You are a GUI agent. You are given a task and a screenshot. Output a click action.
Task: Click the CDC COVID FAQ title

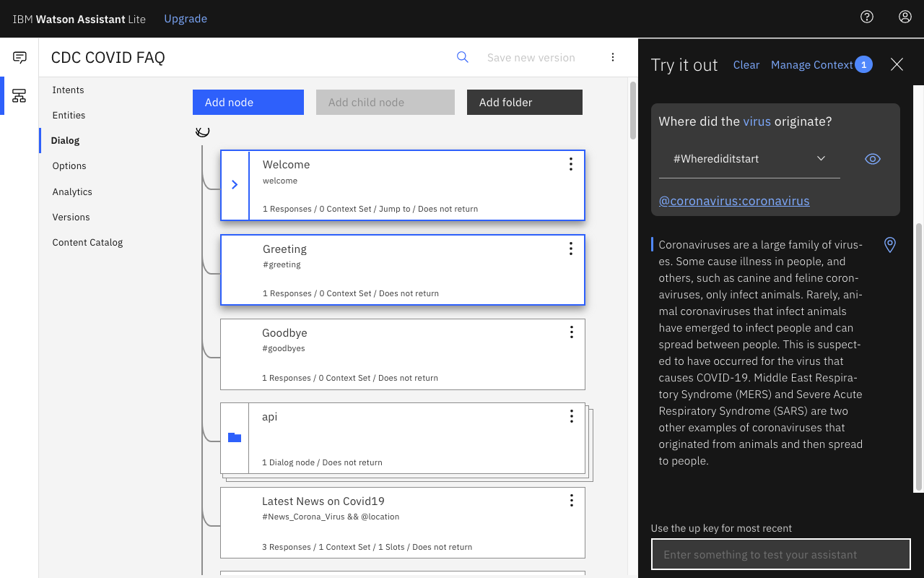tap(108, 58)
